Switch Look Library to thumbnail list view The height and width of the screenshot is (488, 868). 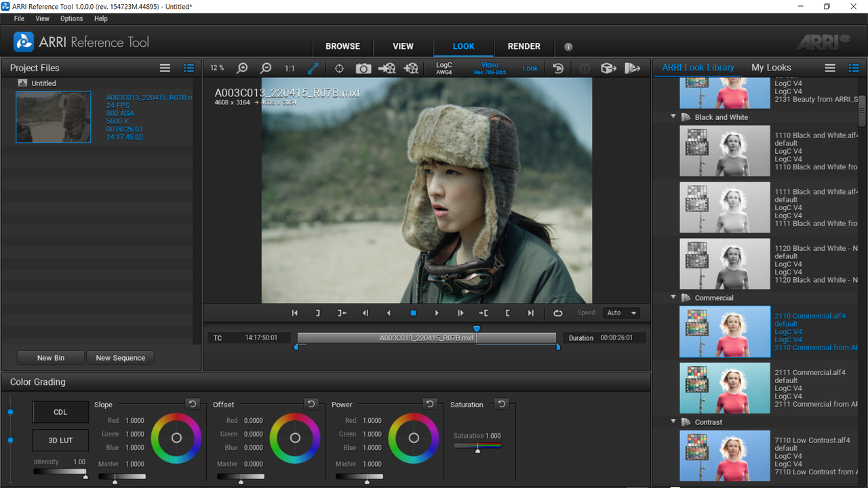(854, 68)
